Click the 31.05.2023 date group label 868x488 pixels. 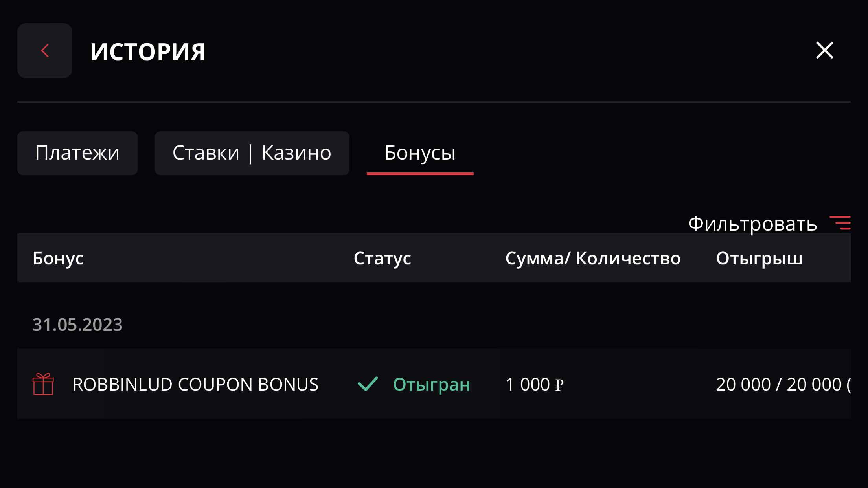click(77, 325)
